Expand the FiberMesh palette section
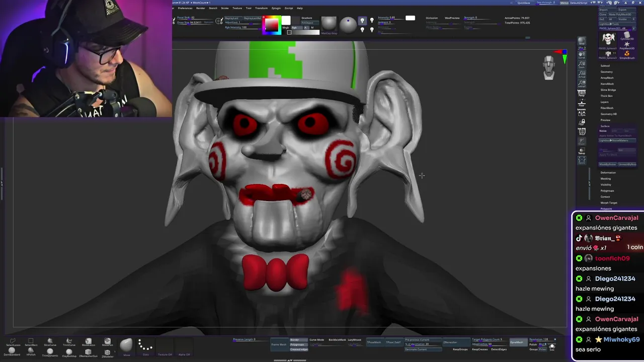The width and height of the screenshot is (644, 362). [607, 108]
